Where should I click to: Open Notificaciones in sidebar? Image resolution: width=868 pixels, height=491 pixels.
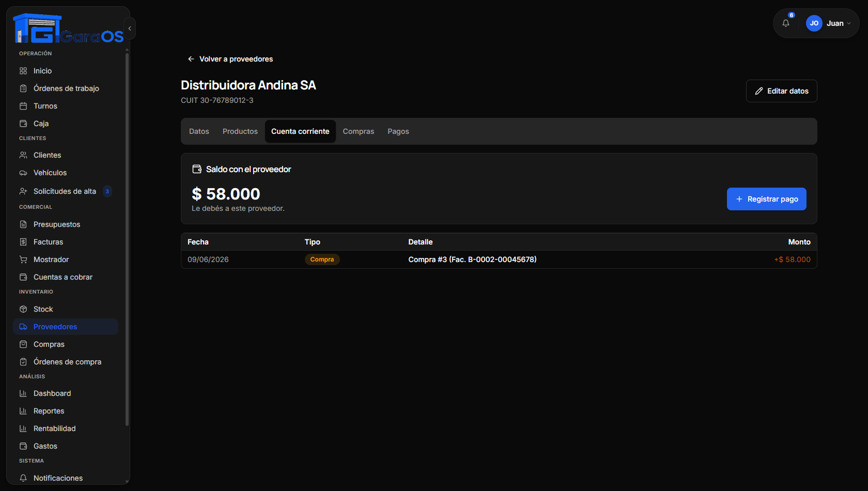tap(66, 478)
